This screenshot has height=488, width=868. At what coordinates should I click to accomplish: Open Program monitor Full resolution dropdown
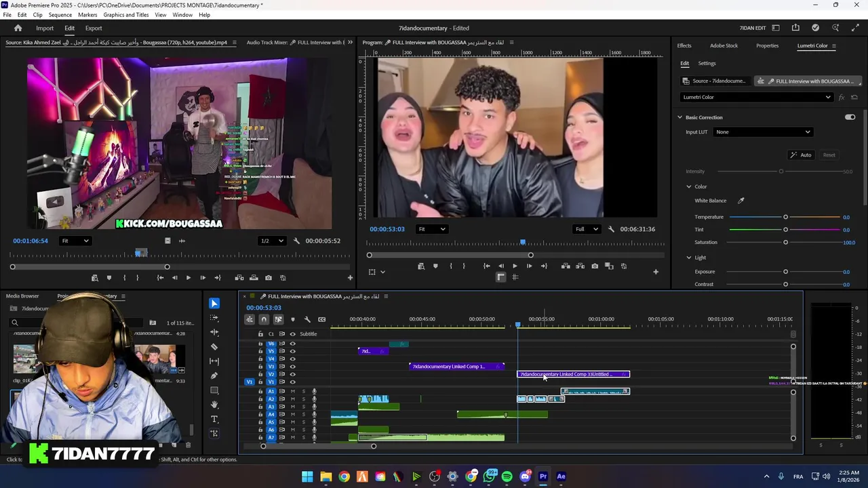587,229
